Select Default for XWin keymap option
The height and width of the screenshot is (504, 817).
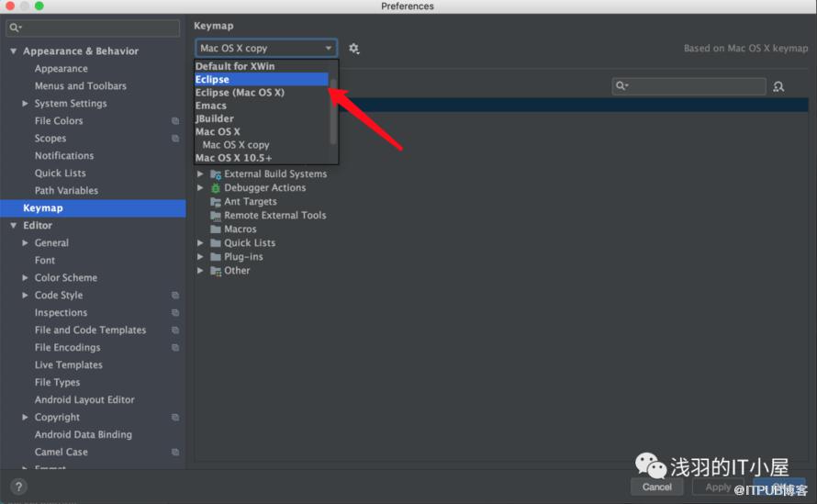click(263, 66)
